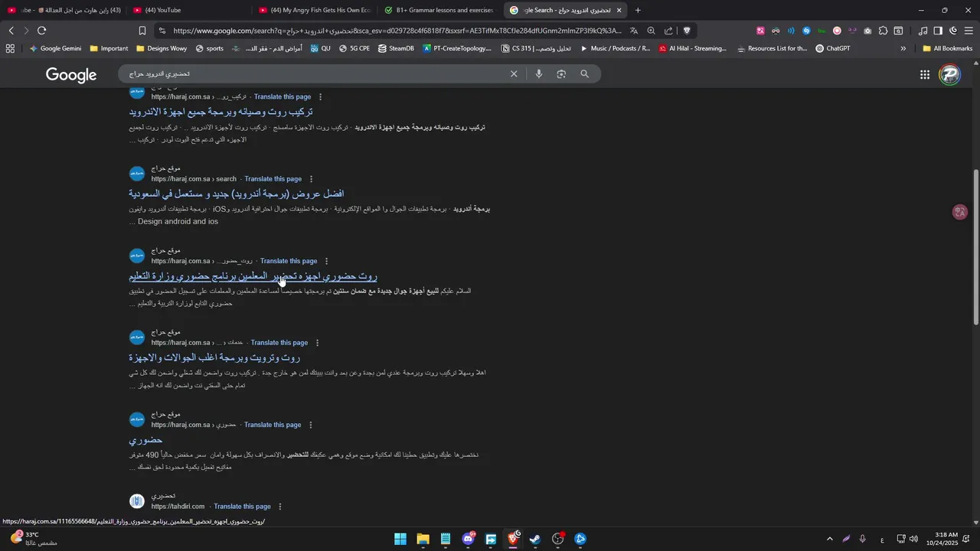
Task: Open File Explorer from the taskbar
Action: [423, 539]
